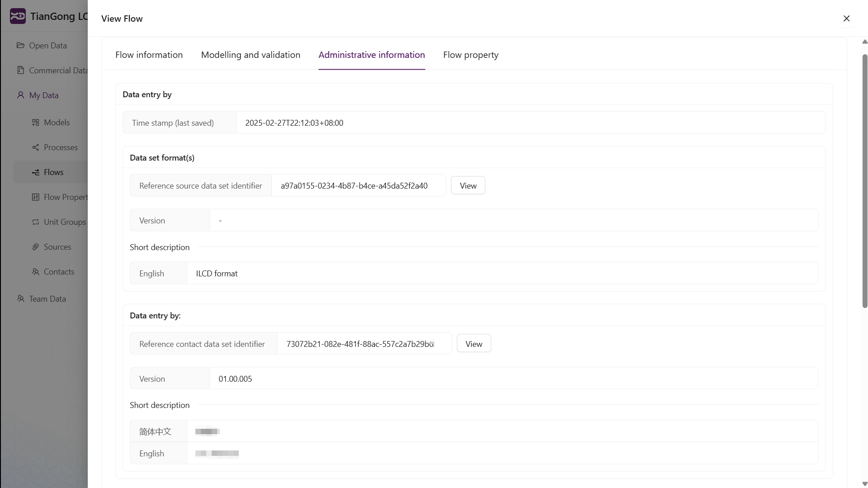Click the Commercial Data document icon
This screenshot has height=488, width=868.
[20, 70]
